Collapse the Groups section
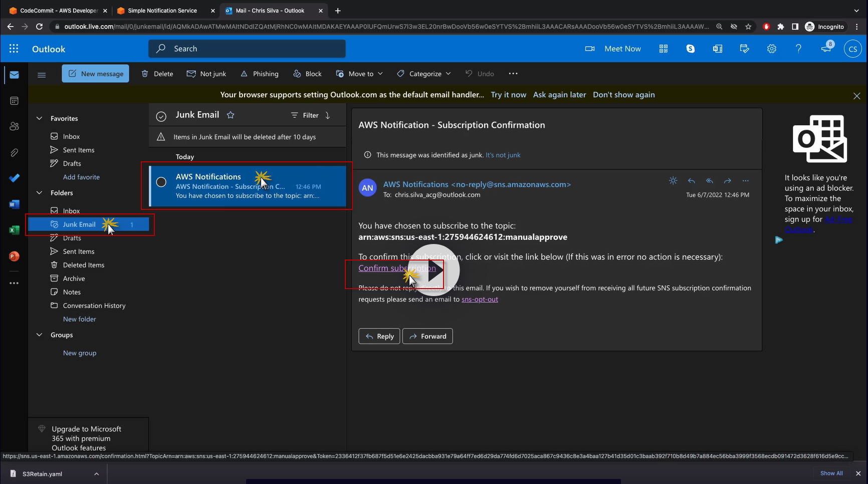 pos(39,335)
